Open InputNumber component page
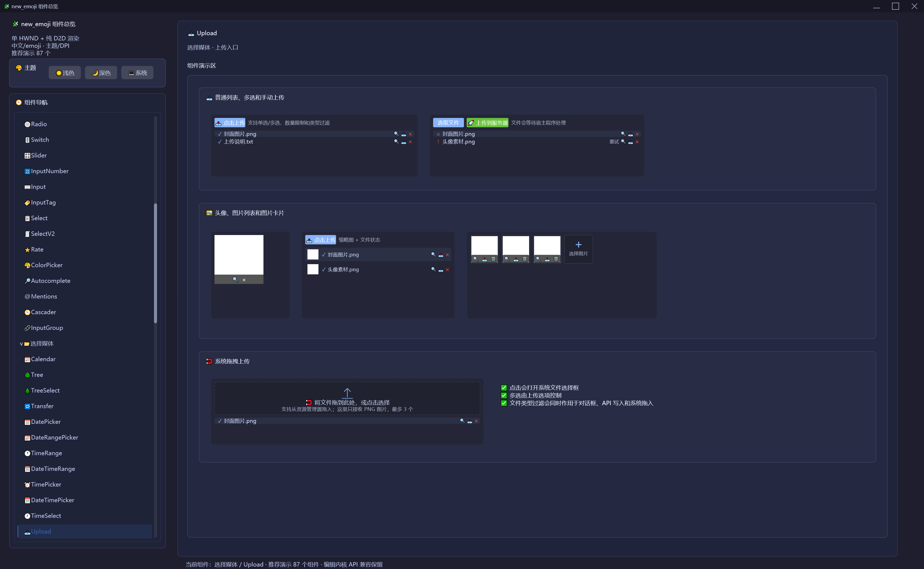The width and height of the screenshot is (924, 569). tap(85, 171)
